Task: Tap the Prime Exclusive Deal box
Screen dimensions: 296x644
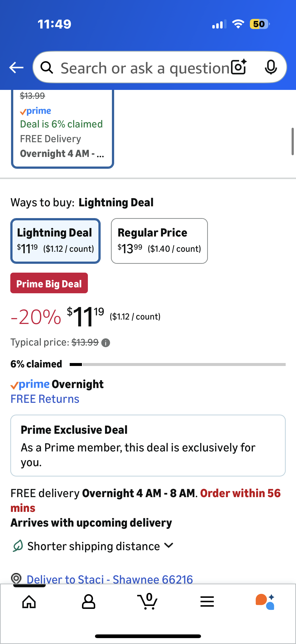Action: pyautogui.click(x=148, y=446)
